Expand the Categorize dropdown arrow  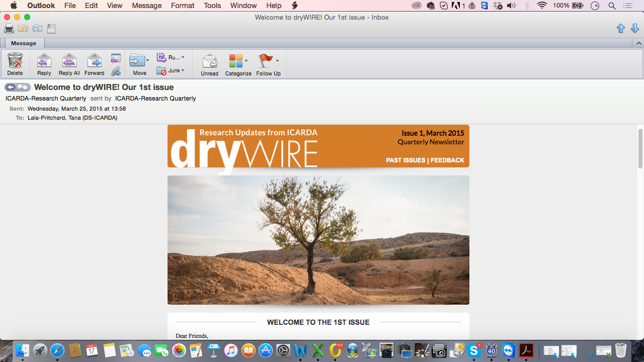[246, 61]
